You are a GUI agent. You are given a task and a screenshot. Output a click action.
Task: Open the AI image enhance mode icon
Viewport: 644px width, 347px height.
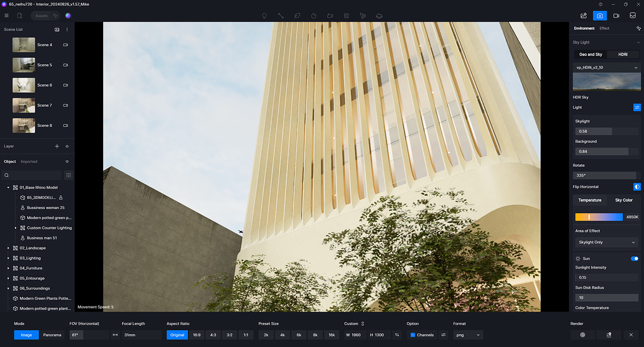pyautogui.click(x=584, y=16)
